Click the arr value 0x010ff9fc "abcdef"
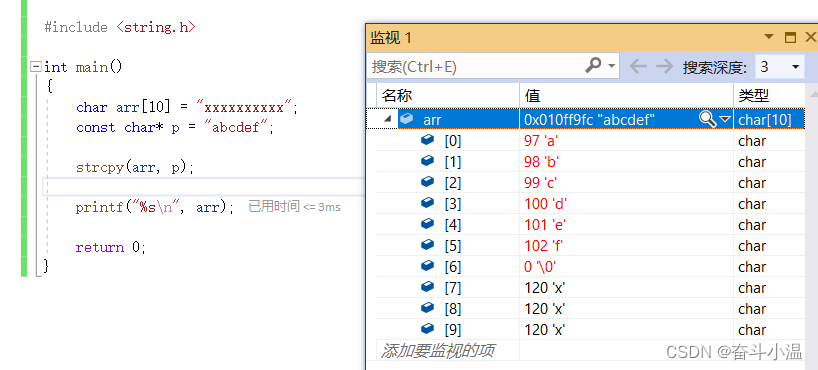 pyautogui.click(x=589, y=120)
